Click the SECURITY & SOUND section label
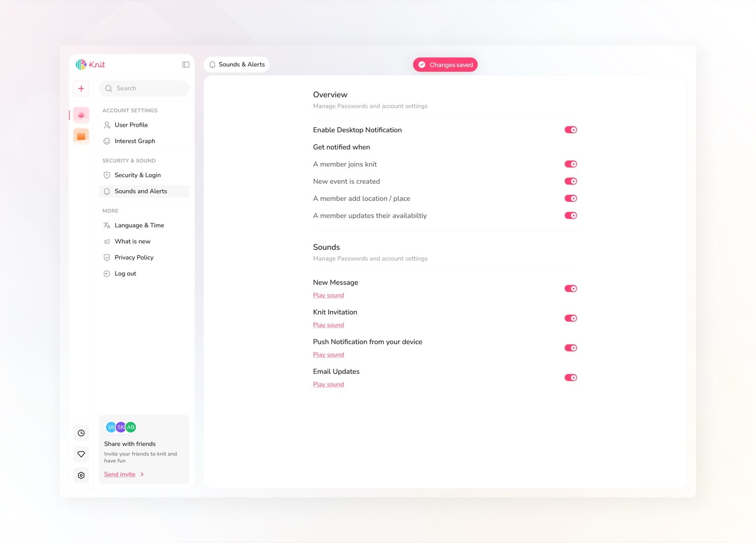 (129, 161)
